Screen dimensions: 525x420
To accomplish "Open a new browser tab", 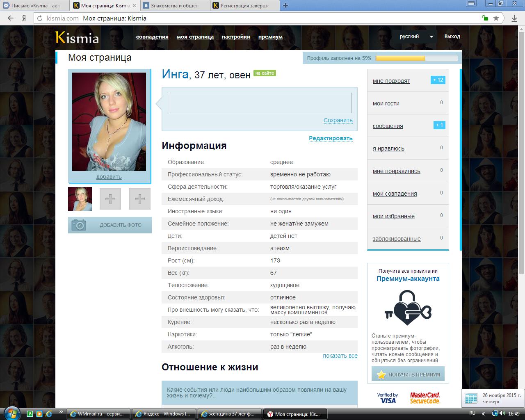I will pyautogui.click(x=285, y=5).
